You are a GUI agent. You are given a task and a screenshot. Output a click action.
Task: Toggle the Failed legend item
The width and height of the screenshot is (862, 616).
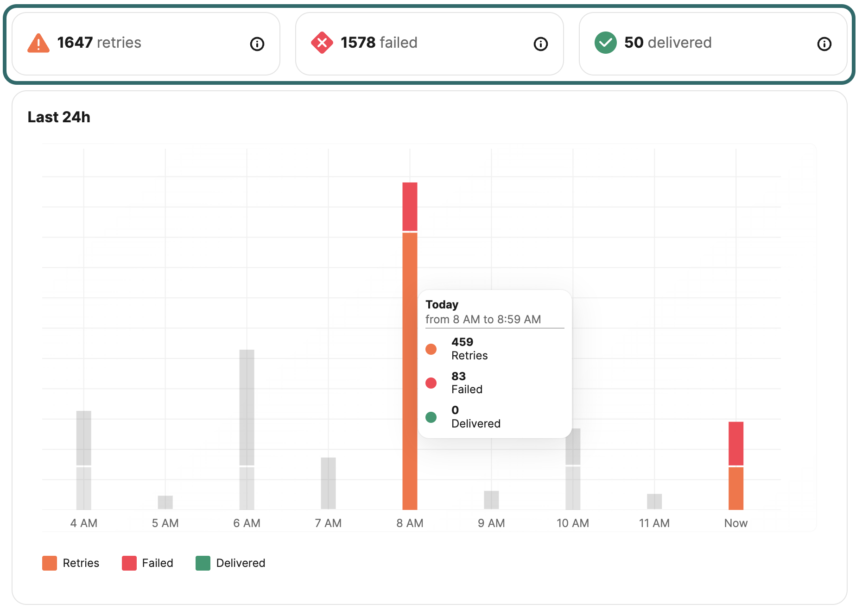pos(147,563)
